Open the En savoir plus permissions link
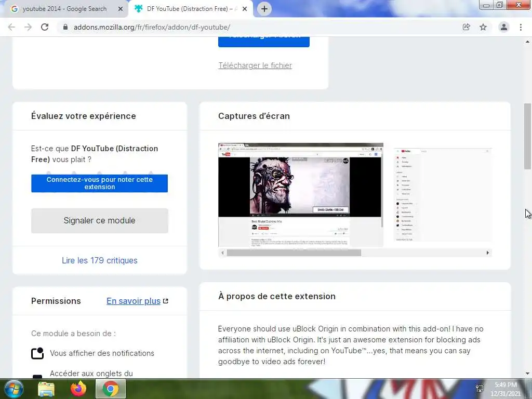Screen dimensions: 532x399 coord(134,301)
